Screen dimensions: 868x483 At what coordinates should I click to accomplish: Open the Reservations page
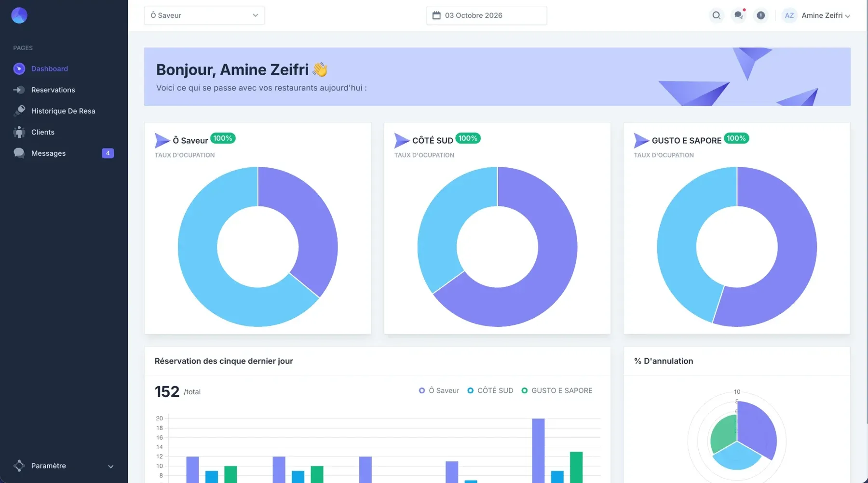pyautogui.click(x=53, y=90)
